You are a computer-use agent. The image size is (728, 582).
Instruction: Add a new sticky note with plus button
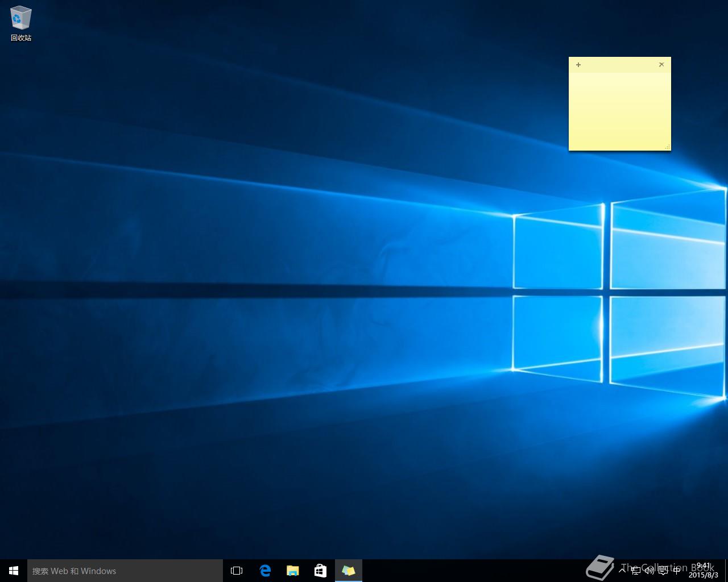pyautogui.click(x=578, y=65)
